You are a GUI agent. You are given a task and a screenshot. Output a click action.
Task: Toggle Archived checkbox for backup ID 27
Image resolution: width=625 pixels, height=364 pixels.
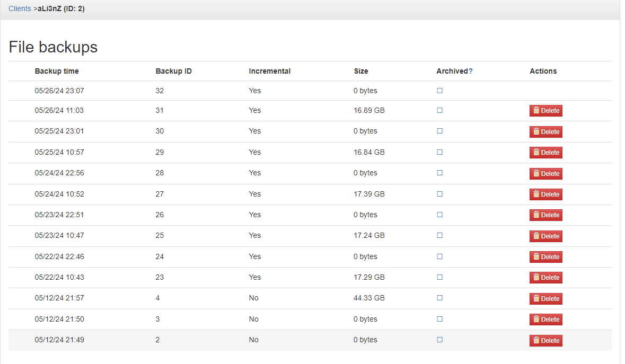[439, 194]
